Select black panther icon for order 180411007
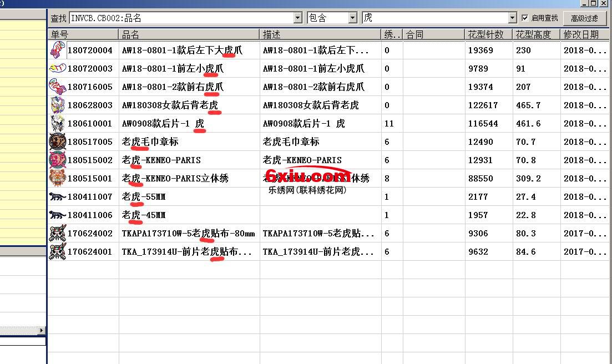612x364 pixels. (57, 197)
